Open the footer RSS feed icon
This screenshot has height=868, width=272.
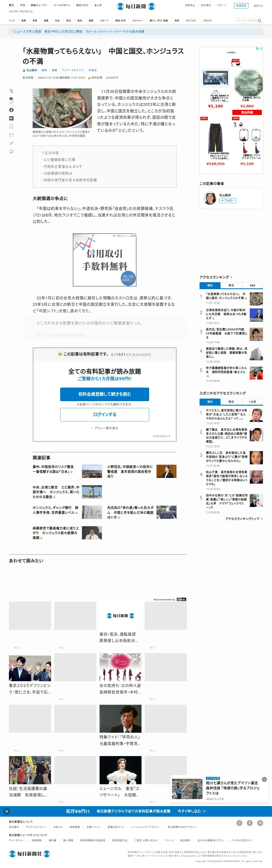point(260,823)
